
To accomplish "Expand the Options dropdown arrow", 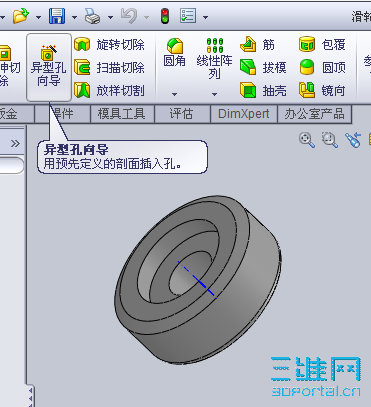I will coord(205,17).
